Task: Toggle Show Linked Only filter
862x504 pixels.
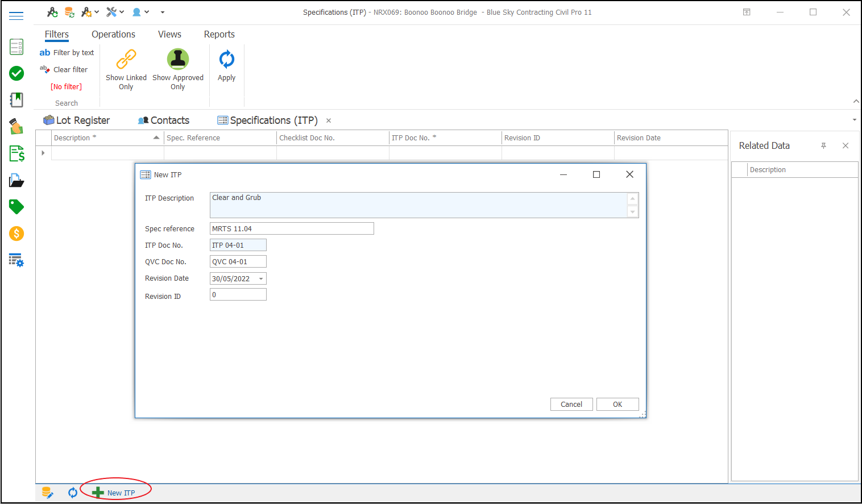Action: 126,69
